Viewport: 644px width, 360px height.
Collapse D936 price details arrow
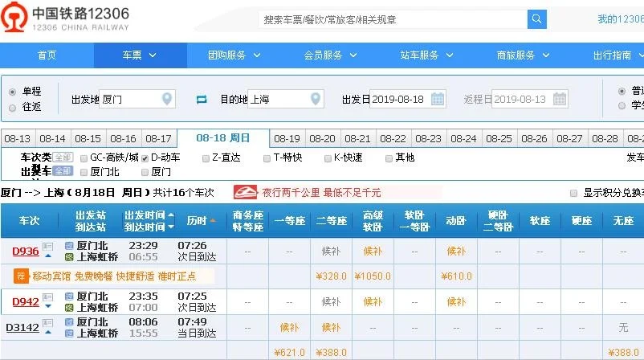tap(48, 256)
